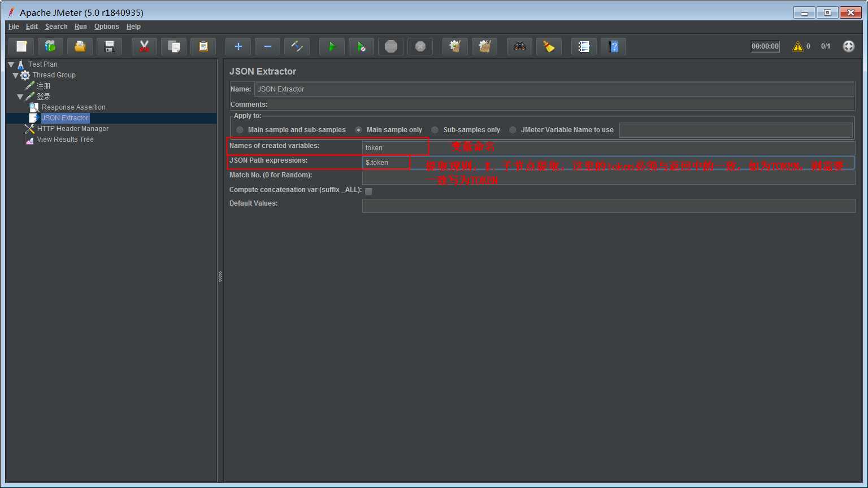Select JSON Extractor tree item
Screen dimensions: 868x488
coord(65,118)
